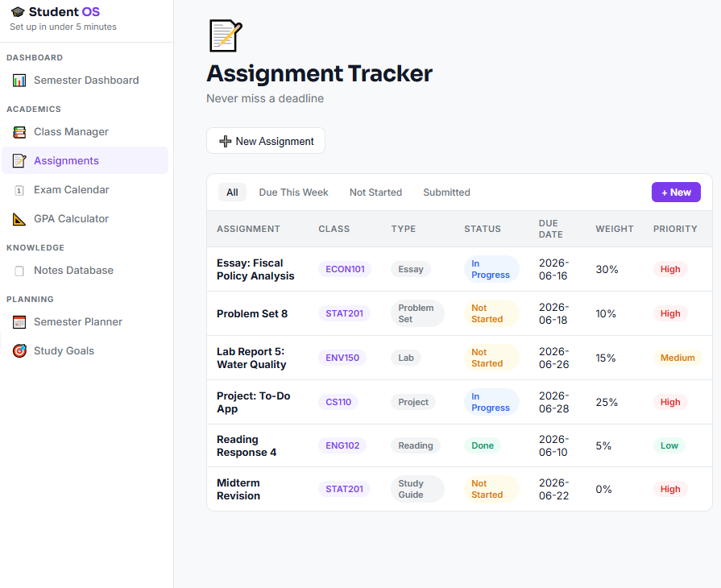721x588 pixels.
Task: Click the ENG102 class tag
Action: coord(342,445)
